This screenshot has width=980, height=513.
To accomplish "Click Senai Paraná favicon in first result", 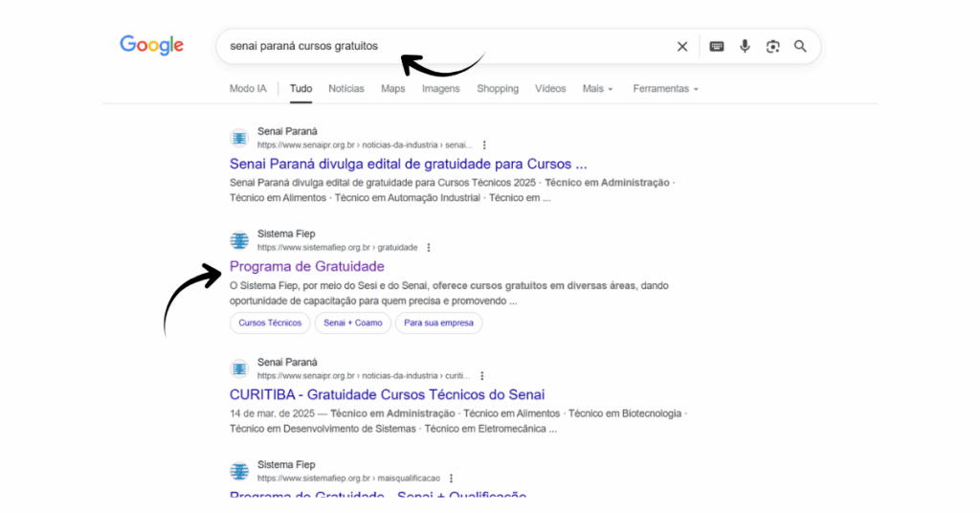I will [x=239, y=138].
